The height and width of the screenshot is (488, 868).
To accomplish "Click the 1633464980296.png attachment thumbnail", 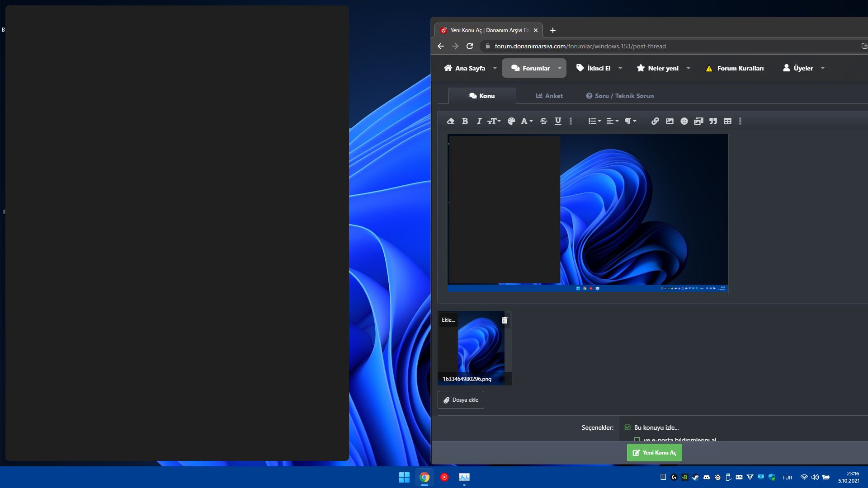I will click(475, 348).
